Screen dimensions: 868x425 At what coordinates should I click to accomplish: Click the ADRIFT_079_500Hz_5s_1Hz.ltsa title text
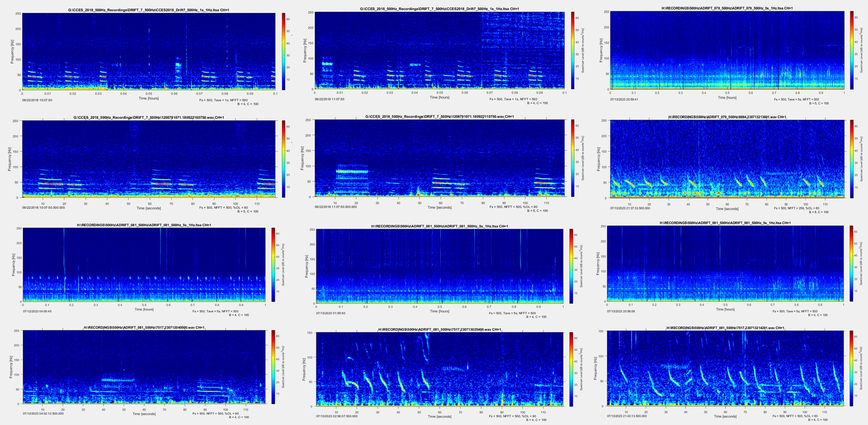[727, 8]
